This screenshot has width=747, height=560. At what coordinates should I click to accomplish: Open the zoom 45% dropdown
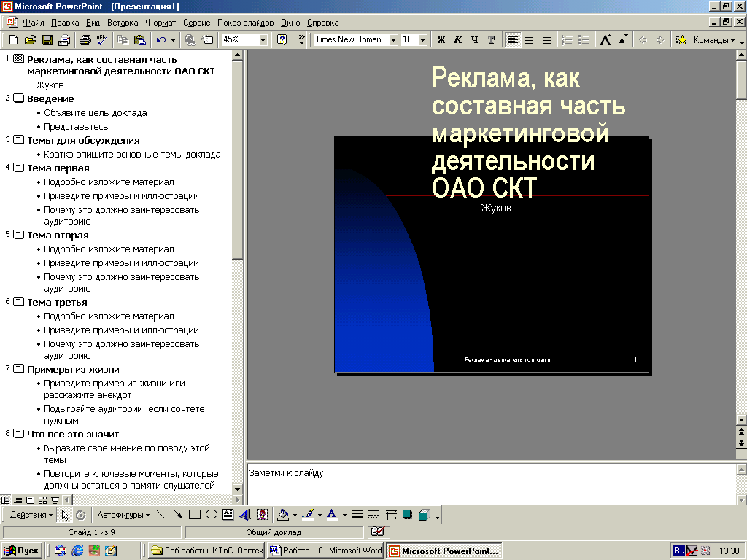[x=263, y=40]
